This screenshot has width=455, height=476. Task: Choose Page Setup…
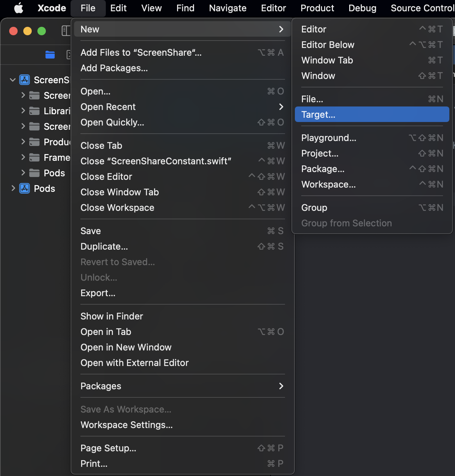pos(182,448)
